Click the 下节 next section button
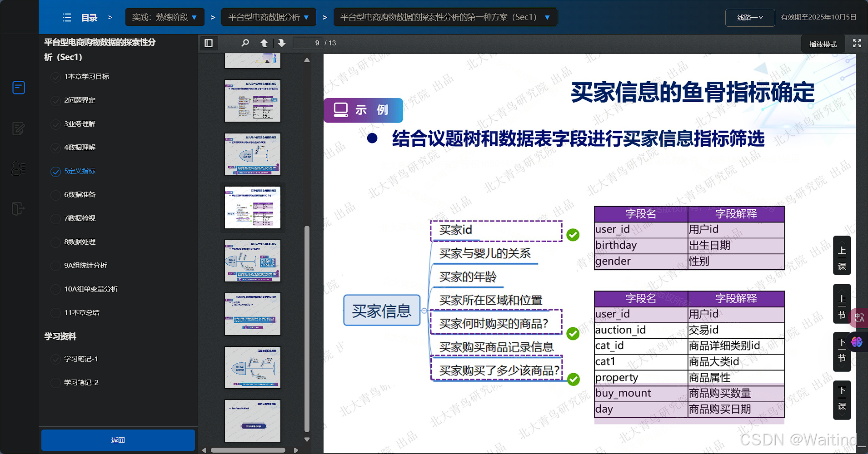This screenshot has width=868, height=454. (x=842, y=352)
